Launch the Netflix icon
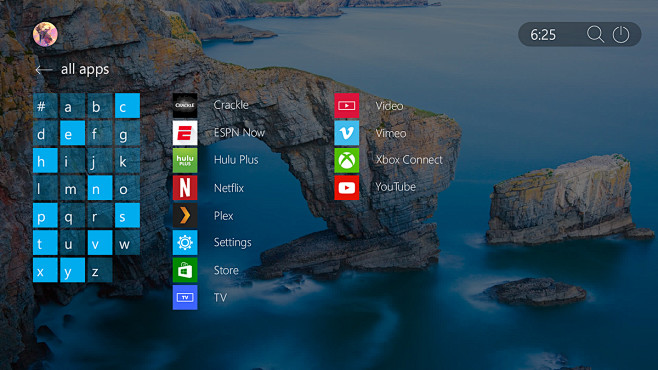This screenshot has width=658, height=370. tap(185, 188)
